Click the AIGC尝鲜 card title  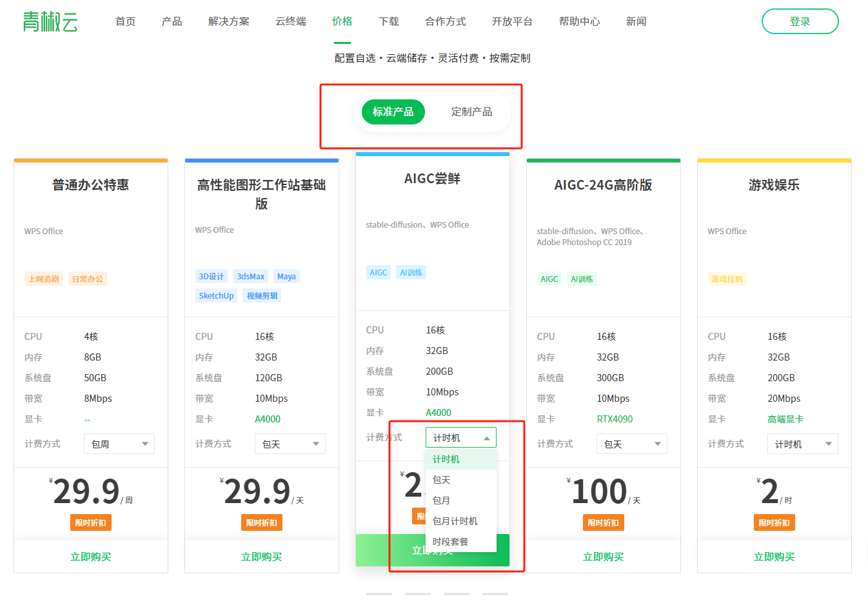click(x=433, y=179)
